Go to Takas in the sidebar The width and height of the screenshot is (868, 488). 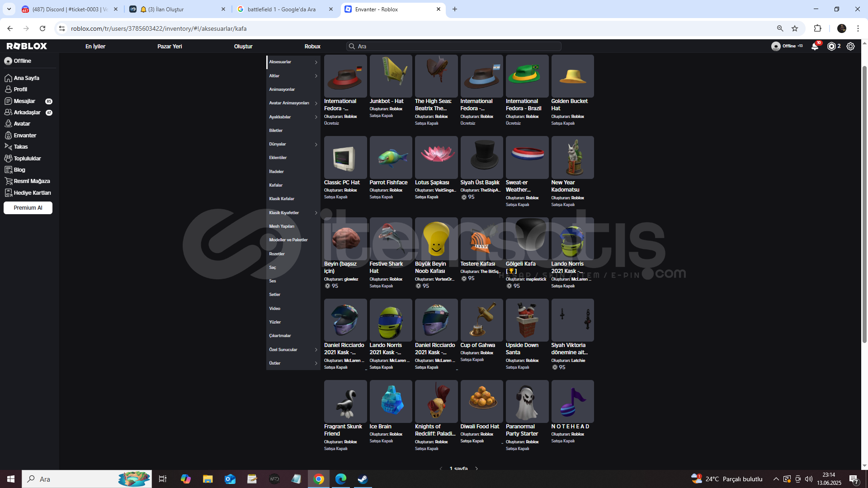[20, 146]
